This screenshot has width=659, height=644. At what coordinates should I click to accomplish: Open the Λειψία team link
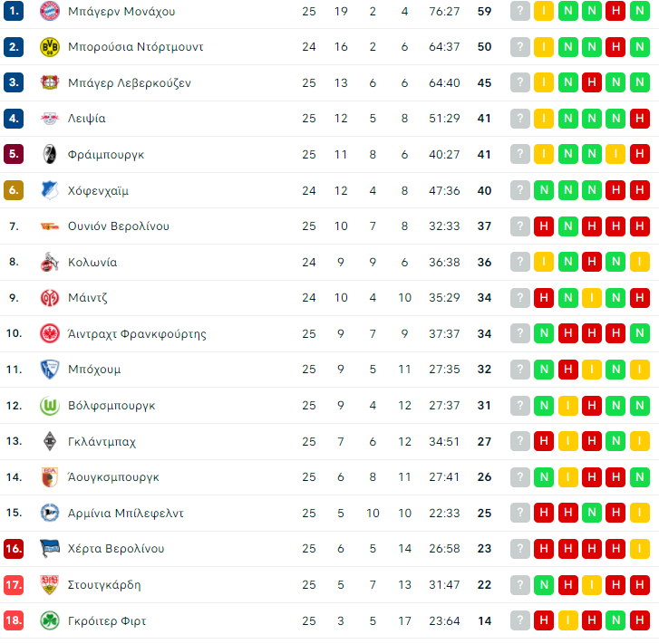pos(87,119)
